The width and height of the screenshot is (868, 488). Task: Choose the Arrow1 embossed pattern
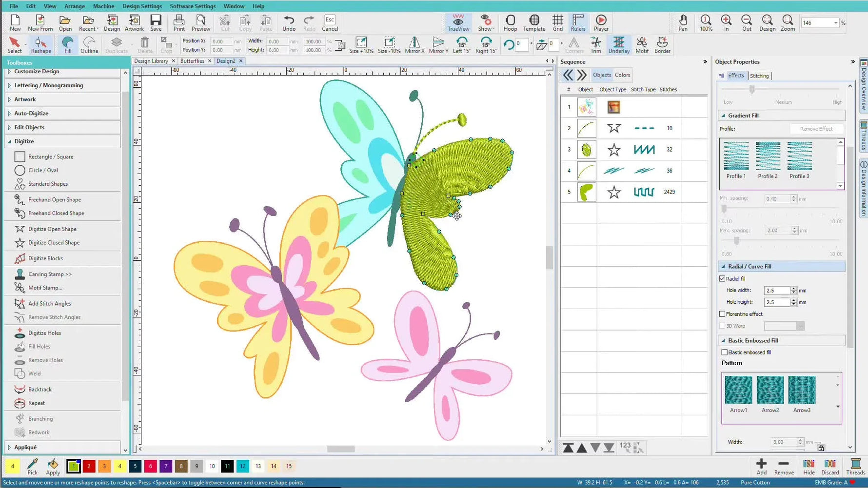738,394
